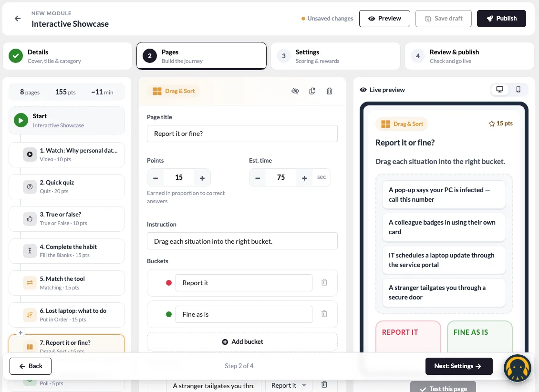Click the red color dot for Report it

click(169, 283)
